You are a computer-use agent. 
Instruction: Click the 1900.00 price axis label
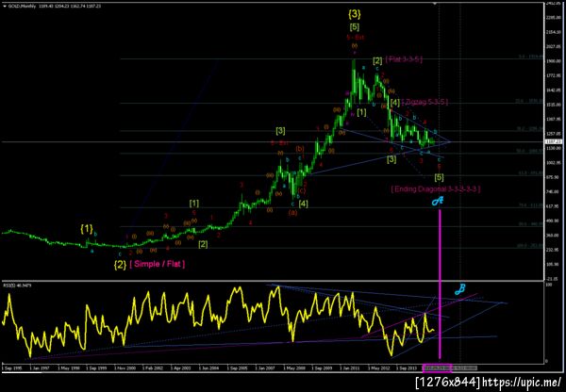pos(552,61)
